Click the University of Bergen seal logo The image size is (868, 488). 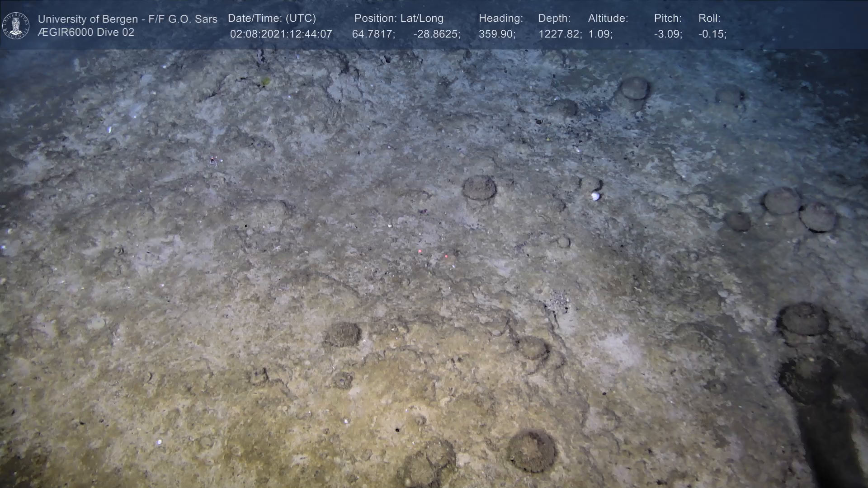[x=16, y=25]
